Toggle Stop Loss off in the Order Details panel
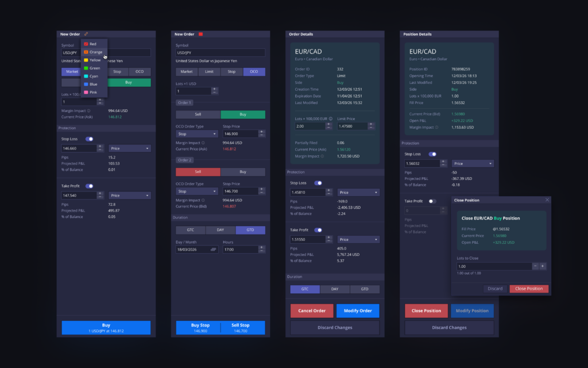 tap(318, 183)
